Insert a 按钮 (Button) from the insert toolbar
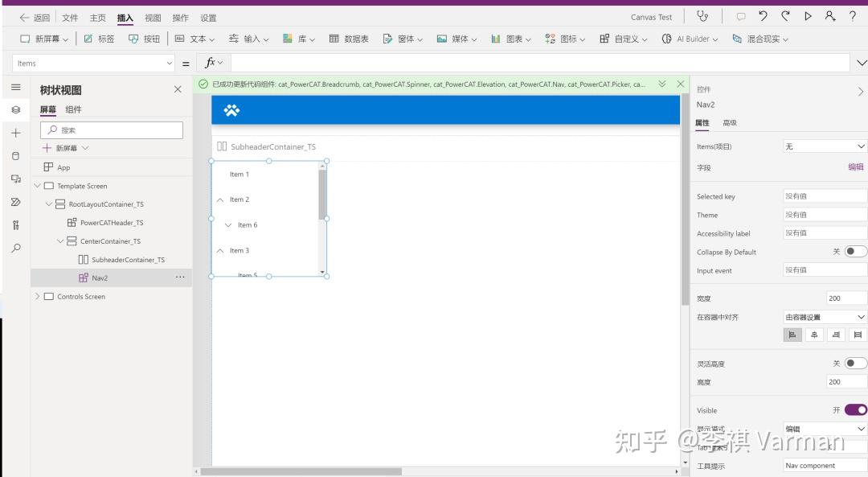The image size is (868, 477). [x=145, y=38]
